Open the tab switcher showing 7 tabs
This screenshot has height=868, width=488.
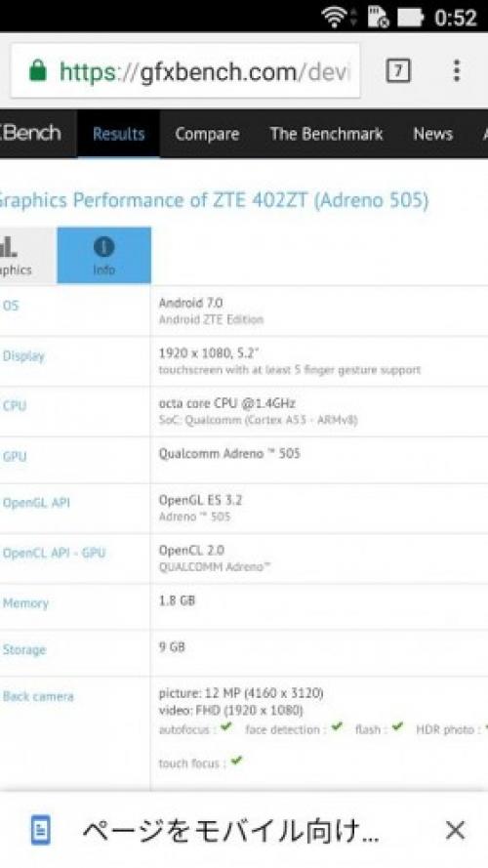(x=398, y=71)
